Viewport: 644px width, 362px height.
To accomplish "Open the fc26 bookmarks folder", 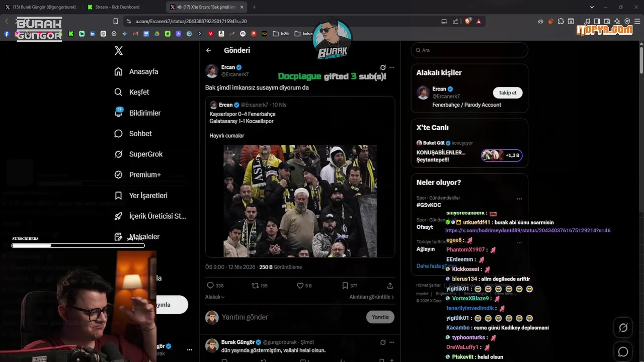I will coord(281,34).
